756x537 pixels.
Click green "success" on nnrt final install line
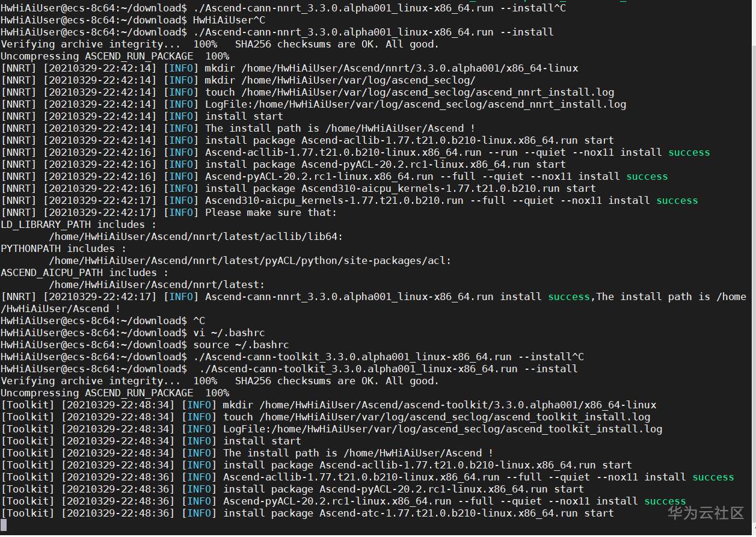click(x=569, y=296)
